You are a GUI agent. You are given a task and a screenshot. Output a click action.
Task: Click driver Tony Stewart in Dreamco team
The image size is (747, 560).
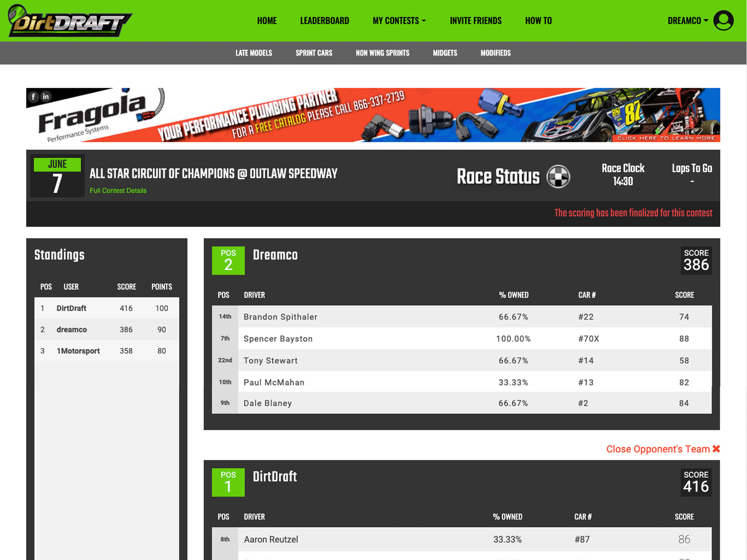[x=270, y=360]
